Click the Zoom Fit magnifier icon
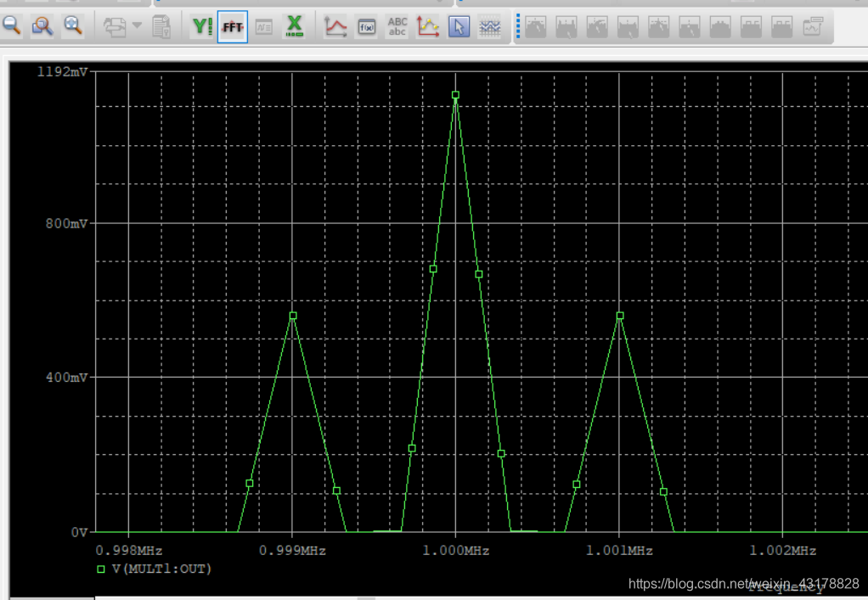 point(72,26)
